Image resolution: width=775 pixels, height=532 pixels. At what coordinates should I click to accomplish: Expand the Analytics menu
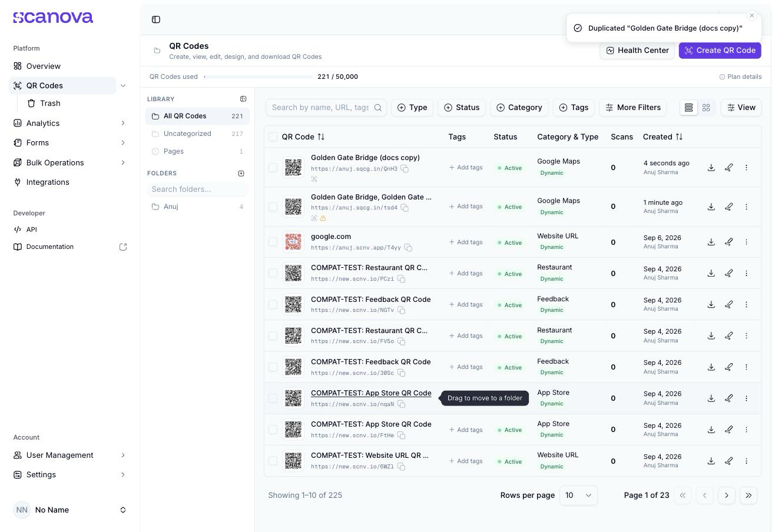[x=123, y=123]
